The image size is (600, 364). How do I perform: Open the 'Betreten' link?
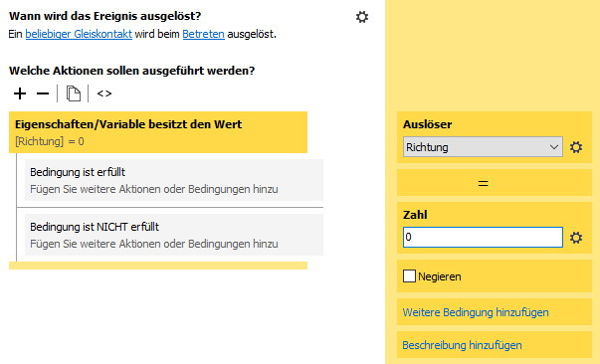click(x=203, y=34)
